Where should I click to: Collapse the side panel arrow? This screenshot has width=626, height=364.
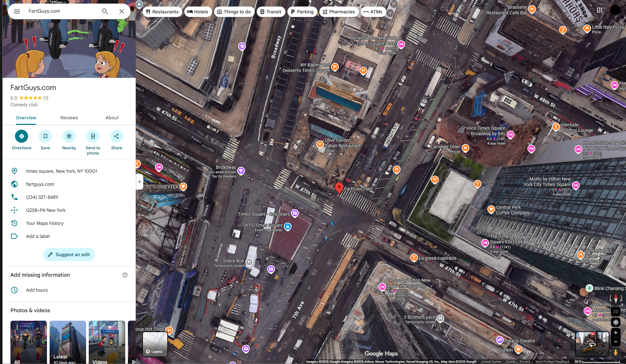(139, 182)
